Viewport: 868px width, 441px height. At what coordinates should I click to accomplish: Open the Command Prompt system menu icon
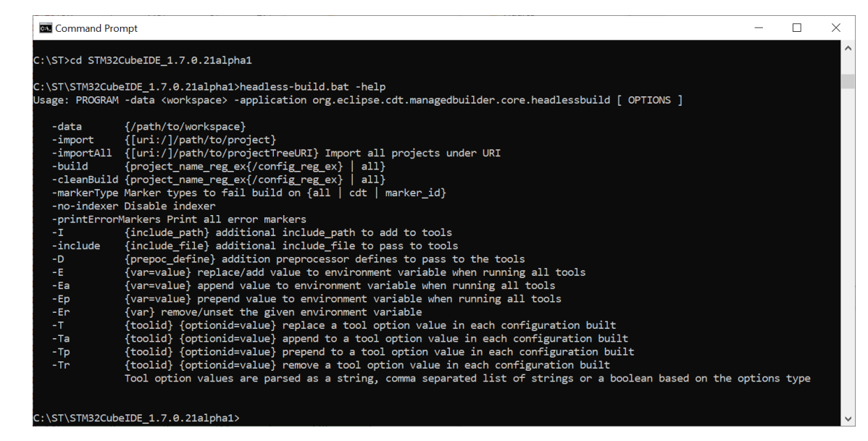[x=46, y=28]
